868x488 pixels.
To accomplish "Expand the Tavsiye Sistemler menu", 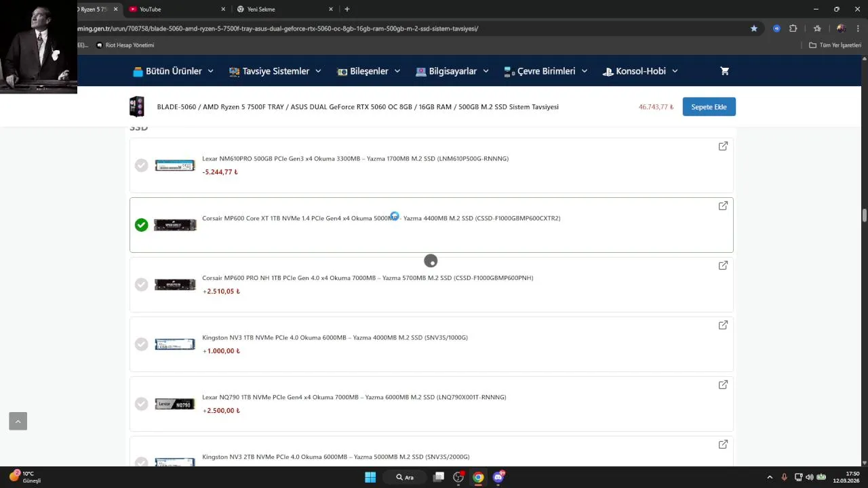I will [x=275, y=71].
